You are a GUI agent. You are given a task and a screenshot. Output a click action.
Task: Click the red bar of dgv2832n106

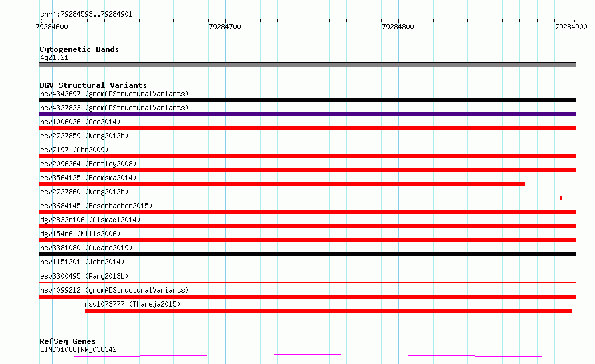(308, 226)
